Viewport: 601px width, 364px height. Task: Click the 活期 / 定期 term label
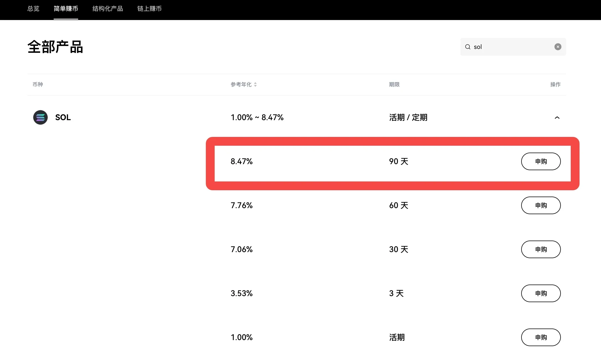(x=408, y=117)
